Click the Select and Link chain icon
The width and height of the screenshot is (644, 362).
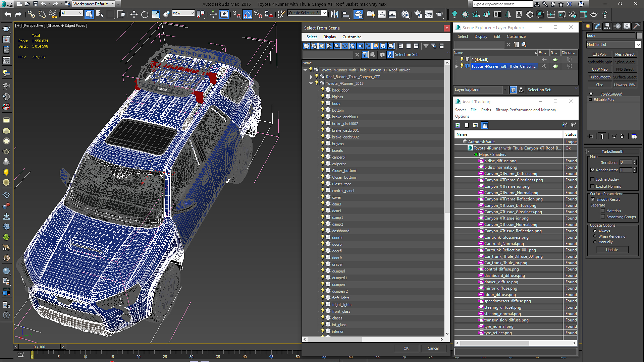[31, 14]
